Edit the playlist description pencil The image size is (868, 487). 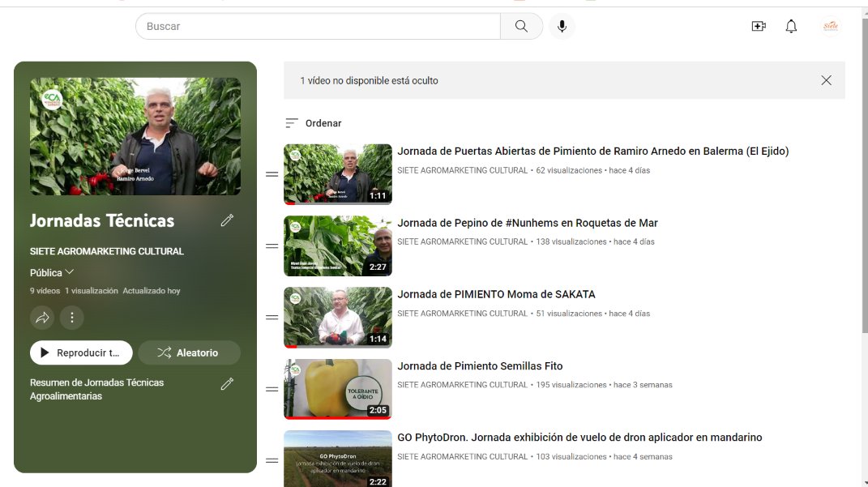pyautogui.click(x=227, y=383)
